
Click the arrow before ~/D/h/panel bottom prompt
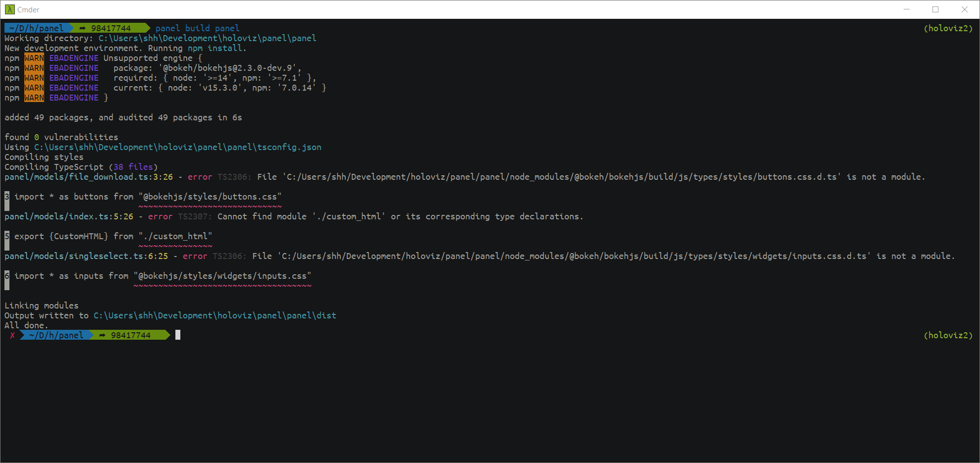22,335
